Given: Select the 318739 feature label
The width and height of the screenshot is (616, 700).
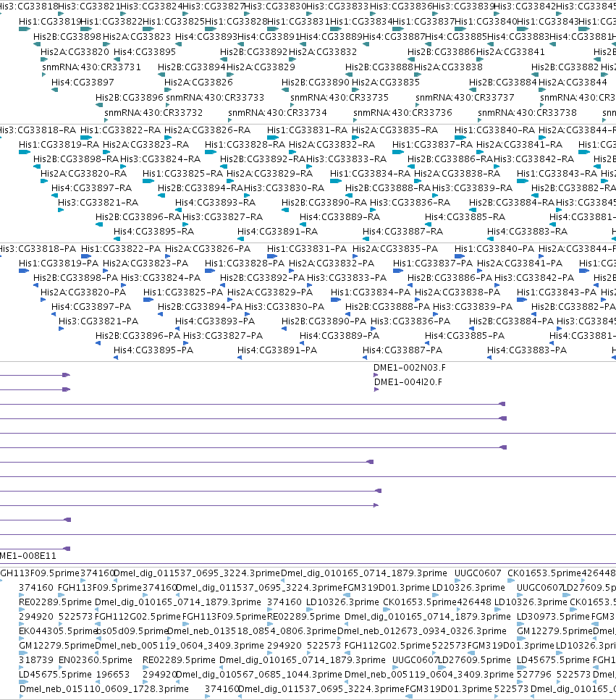Looking at the screenshot, I should pyautogui.click(x=35, y=659).
